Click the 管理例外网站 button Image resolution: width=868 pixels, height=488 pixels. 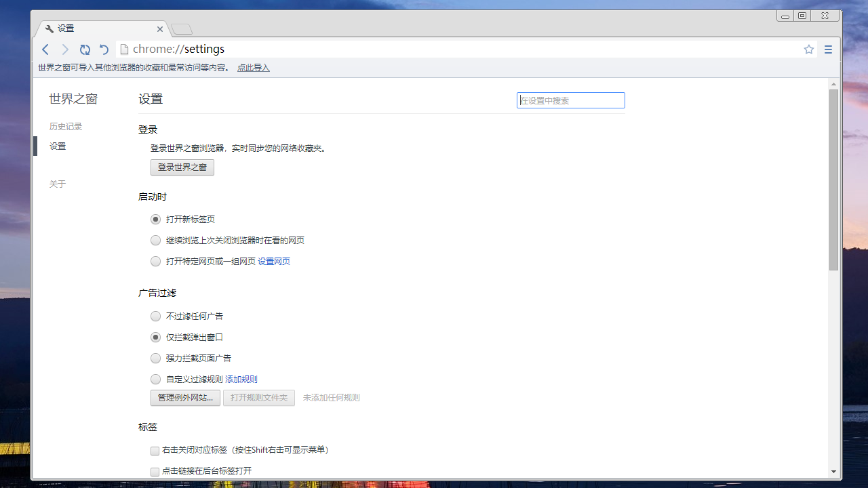(x=185, y=398)
